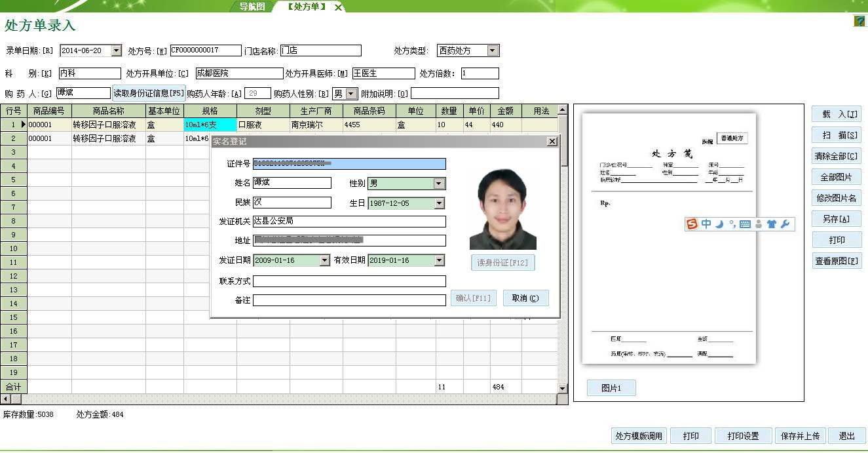Close the 实名登记 dialog
Screen dimensions: 868x453
tap(552, 142)
